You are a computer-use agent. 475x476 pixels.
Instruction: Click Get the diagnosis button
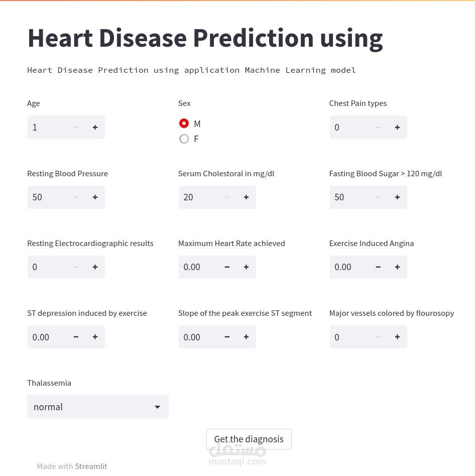pyautogui.click(x=249, y=439)
